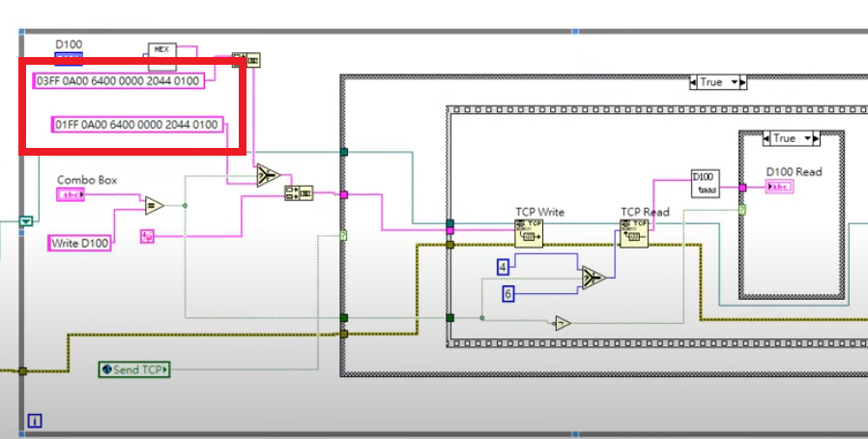Viewport: 868px width, 439px height.
Task: Click the Write D100 string constant
Action: click(79, 243)
